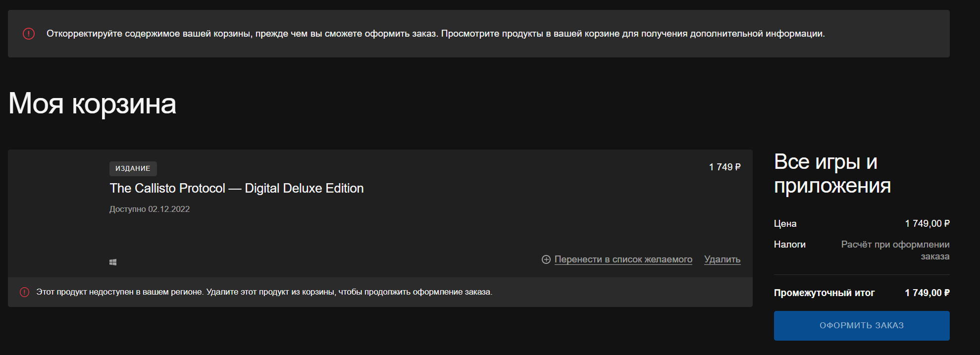
Task: Click the region unavailable error message text
Action: click(x=264, y=292)
